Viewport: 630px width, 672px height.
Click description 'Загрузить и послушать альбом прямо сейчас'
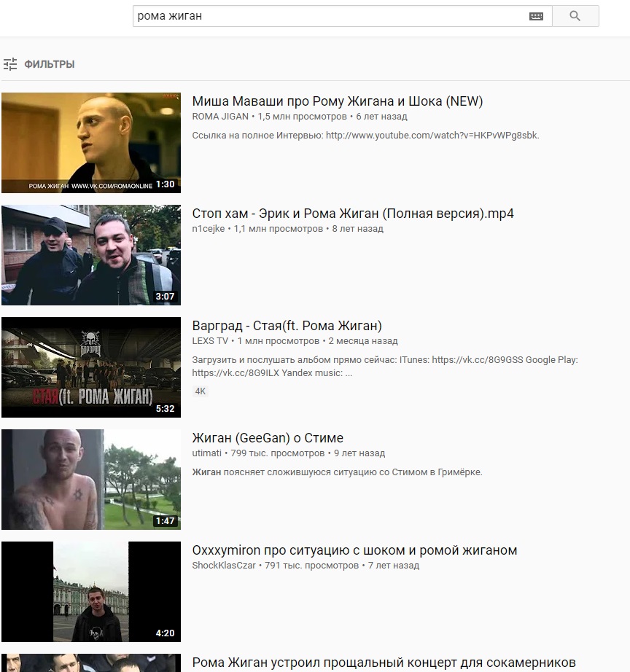[385, 367]
